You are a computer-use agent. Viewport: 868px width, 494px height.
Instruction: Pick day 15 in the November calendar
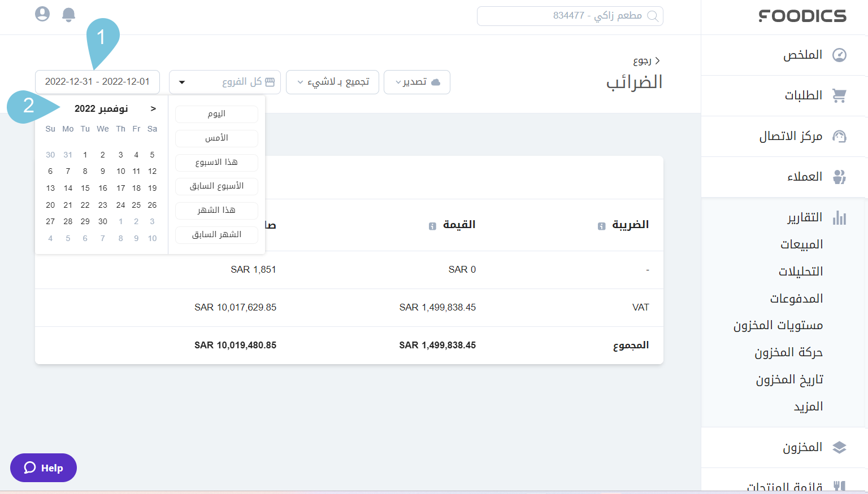[x=85, y=188]
